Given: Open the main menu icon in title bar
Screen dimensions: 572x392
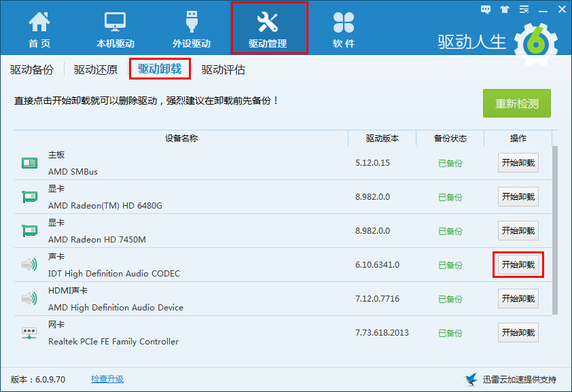Looking at the screenshot, I should tap(524, 10).
